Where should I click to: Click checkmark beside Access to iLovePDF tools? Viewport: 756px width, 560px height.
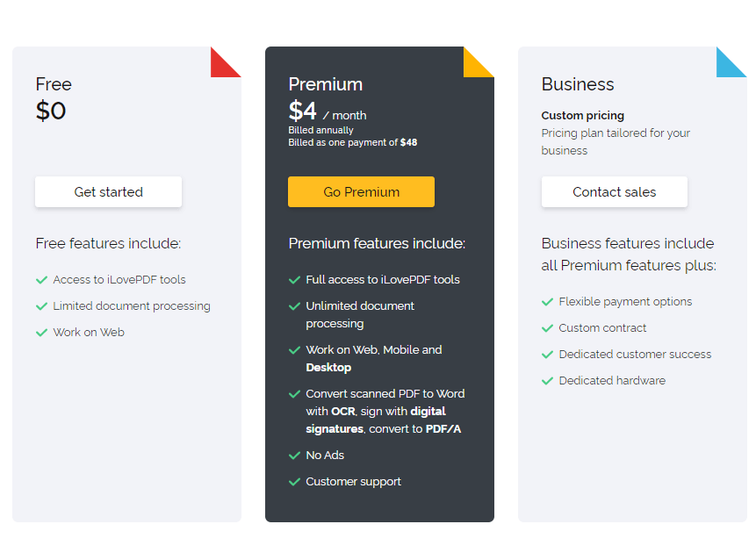click(x=42, y=280)
